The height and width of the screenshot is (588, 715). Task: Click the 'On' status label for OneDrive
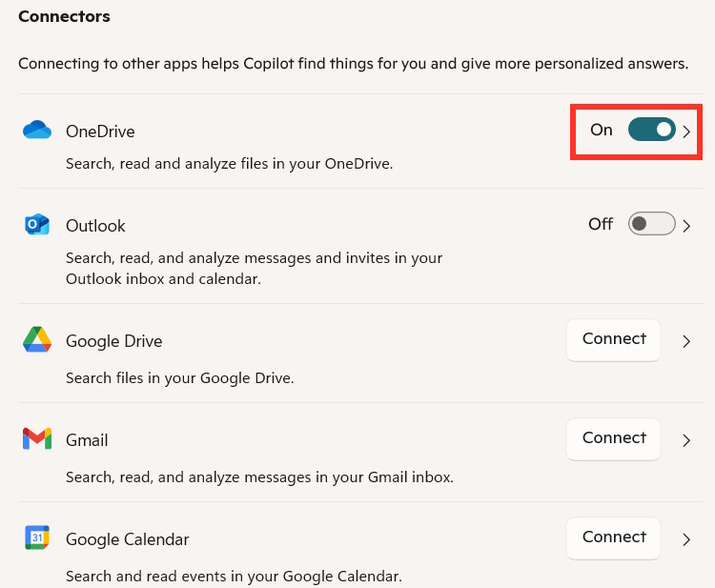click(x=601, y=130)
